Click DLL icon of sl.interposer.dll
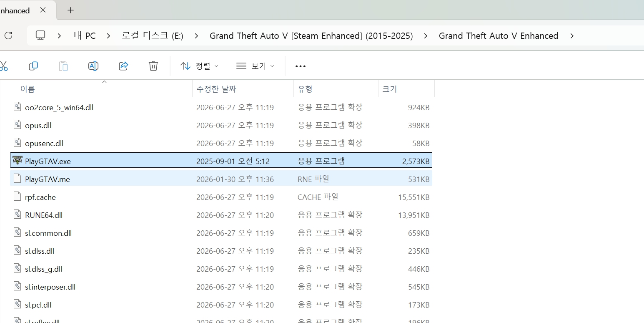644x323 pixels. pyautogui.click(x=17, y=286)
